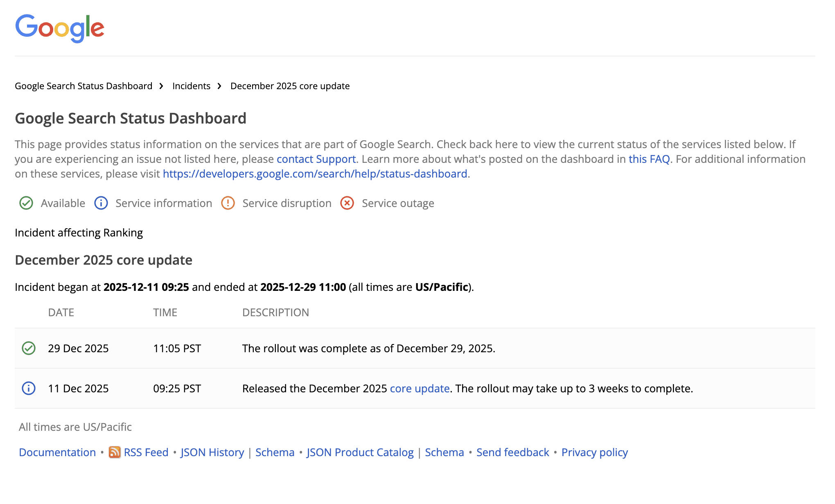
Task: Click the blue Service information legend icon
Action: (101, 203)
